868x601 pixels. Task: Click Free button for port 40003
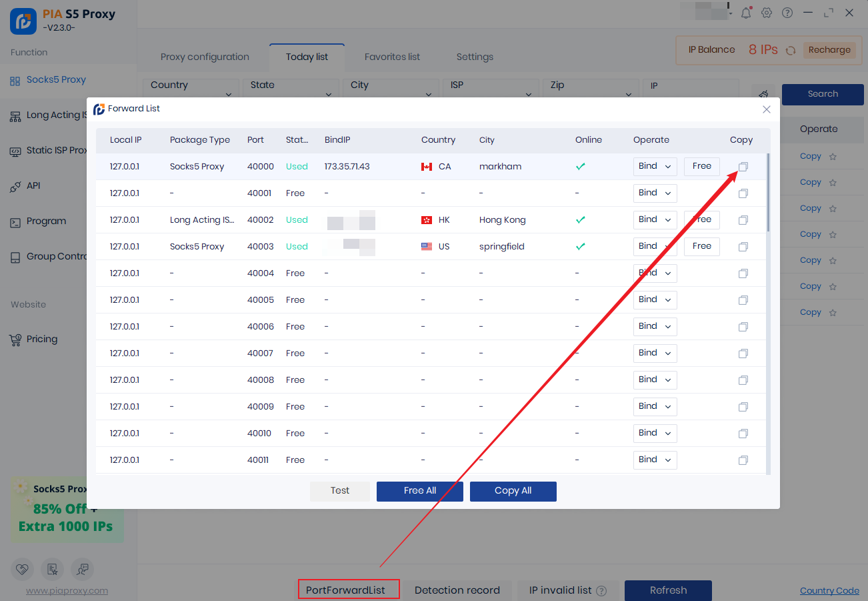tap(701, 246)
